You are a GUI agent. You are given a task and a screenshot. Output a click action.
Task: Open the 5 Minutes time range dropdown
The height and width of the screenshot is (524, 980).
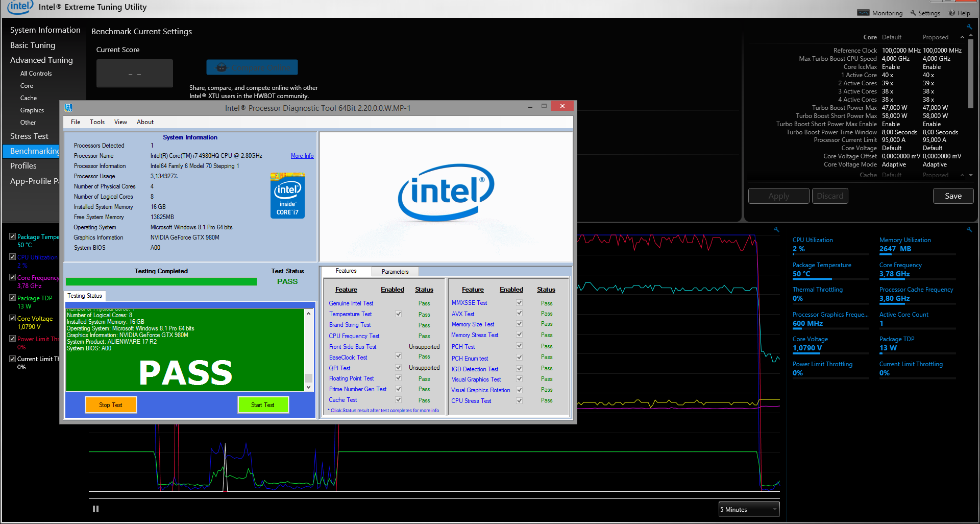[749, 509]
